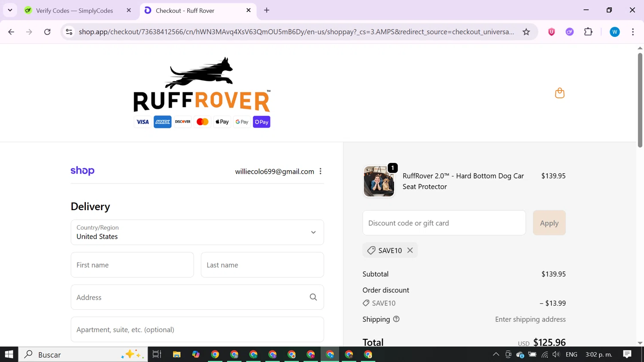Open File Explorer from taskbar
Viewport: 644px width, 362px height.
click(176, 354)
